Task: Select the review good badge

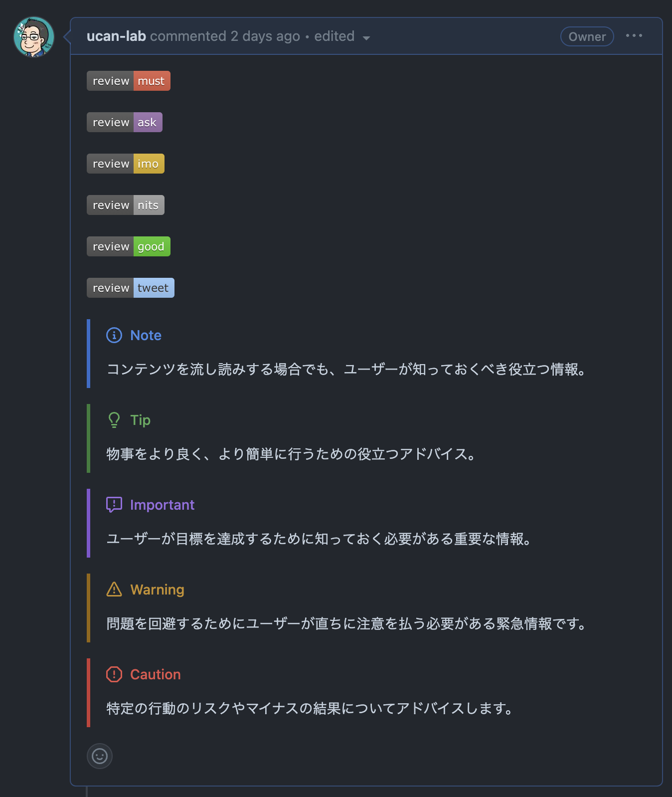Action: (128, 246)
